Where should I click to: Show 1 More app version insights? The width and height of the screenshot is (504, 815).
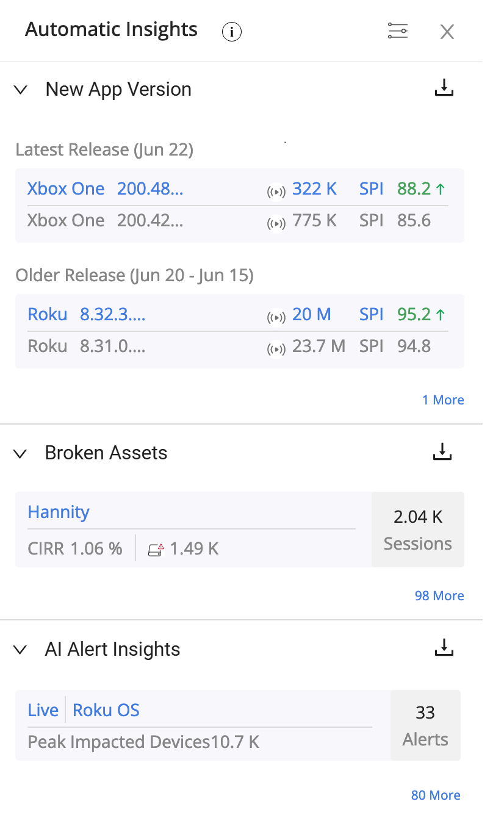443,400
